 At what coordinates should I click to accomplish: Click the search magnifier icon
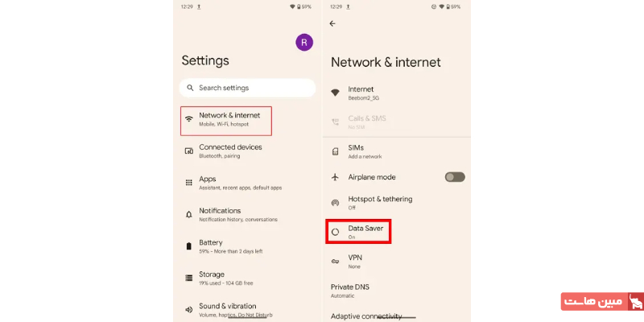coord(190,88)
